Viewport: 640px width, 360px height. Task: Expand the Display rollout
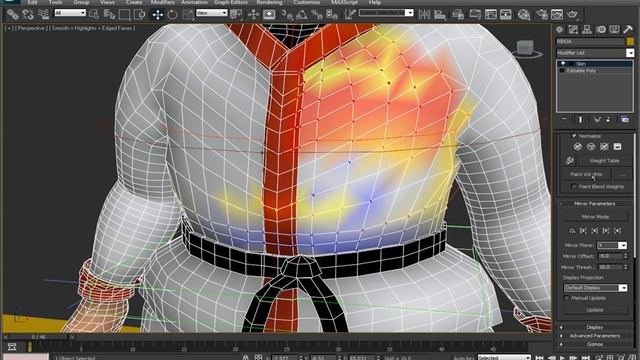tap(595, 327)
